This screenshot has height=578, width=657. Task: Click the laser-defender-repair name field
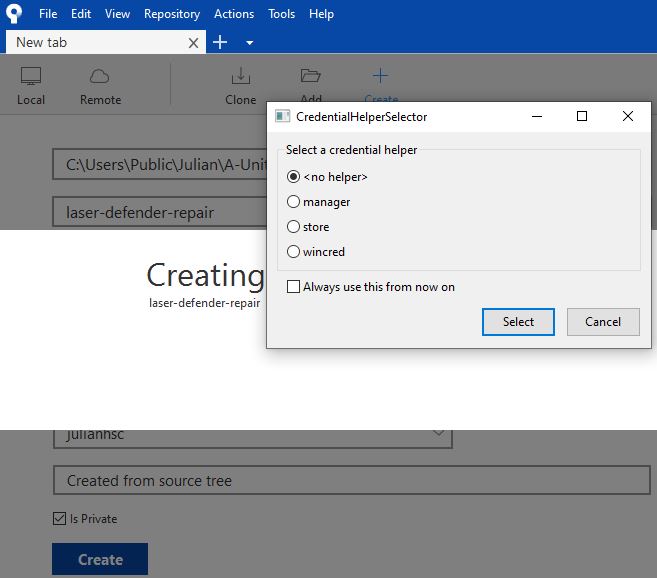pyautogui.click(x=160, y=212)
